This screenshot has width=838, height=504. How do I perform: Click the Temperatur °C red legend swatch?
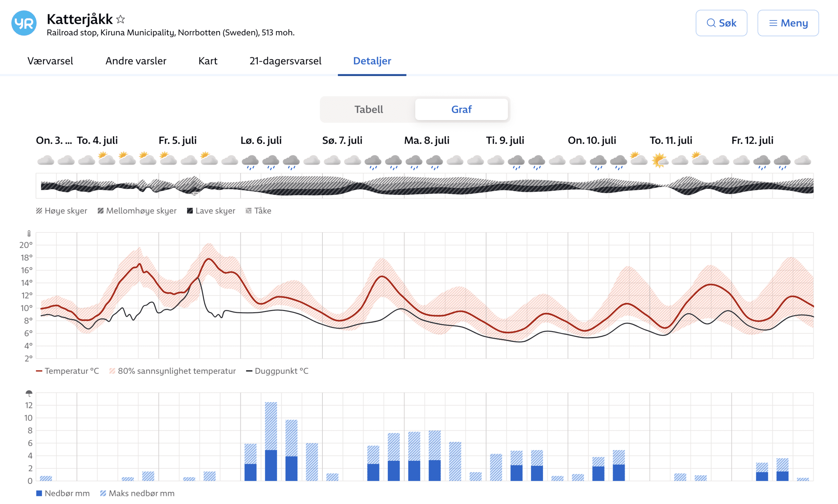(x=39, y=371)
